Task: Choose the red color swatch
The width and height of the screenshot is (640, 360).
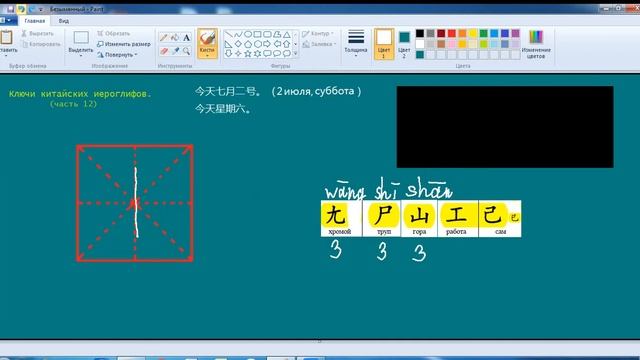Action: pos(452,33)
